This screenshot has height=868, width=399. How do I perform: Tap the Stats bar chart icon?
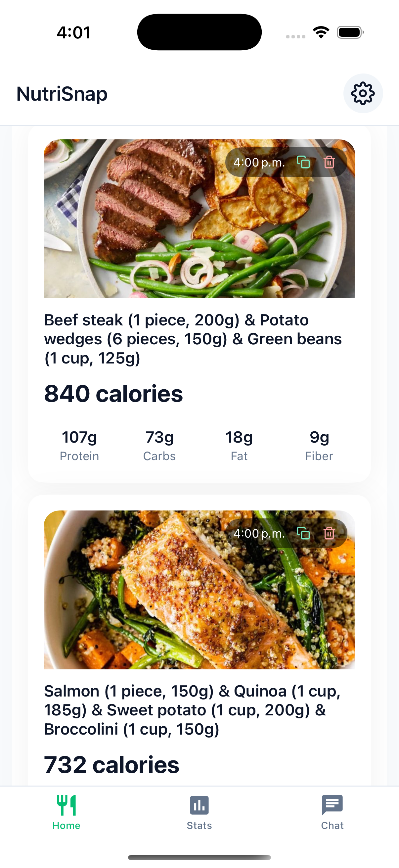(x=199, y=805)
